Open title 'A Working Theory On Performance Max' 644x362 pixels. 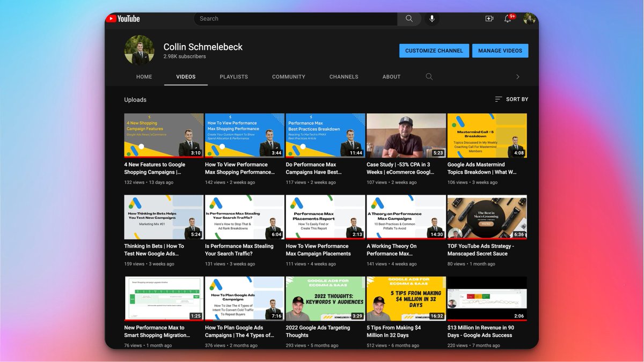[392, 250]
